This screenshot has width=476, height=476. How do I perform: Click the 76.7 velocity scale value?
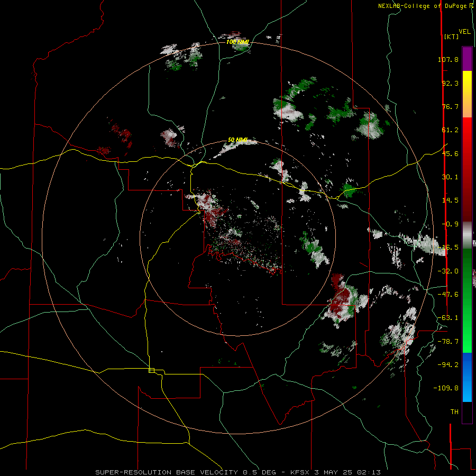[450, 106]
